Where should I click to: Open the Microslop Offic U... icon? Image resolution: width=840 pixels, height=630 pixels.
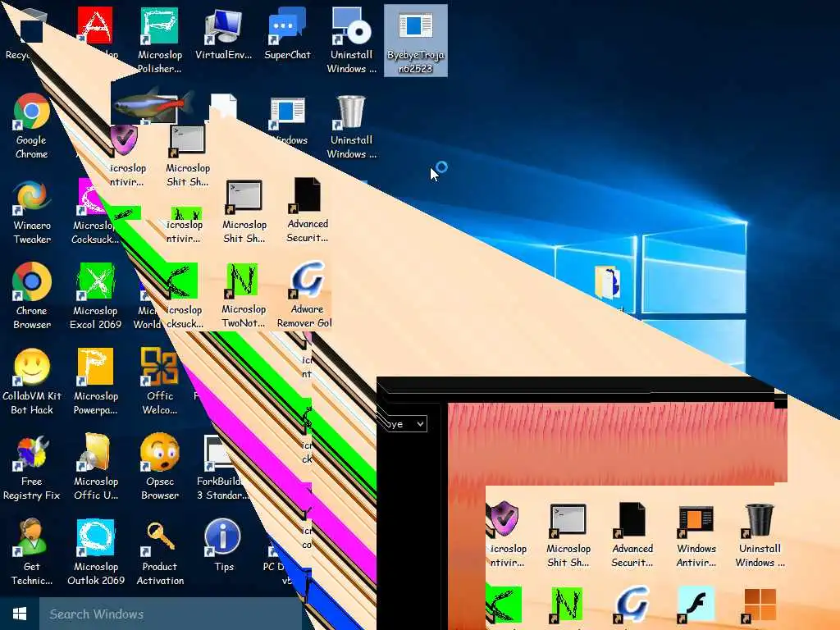pyautogui.click(x=95, y=468)
